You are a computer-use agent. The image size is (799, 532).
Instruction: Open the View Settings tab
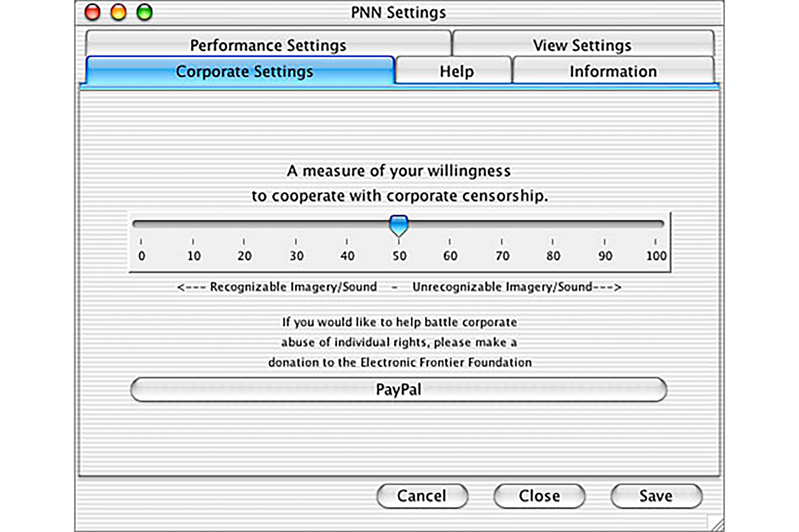(582, 44)
